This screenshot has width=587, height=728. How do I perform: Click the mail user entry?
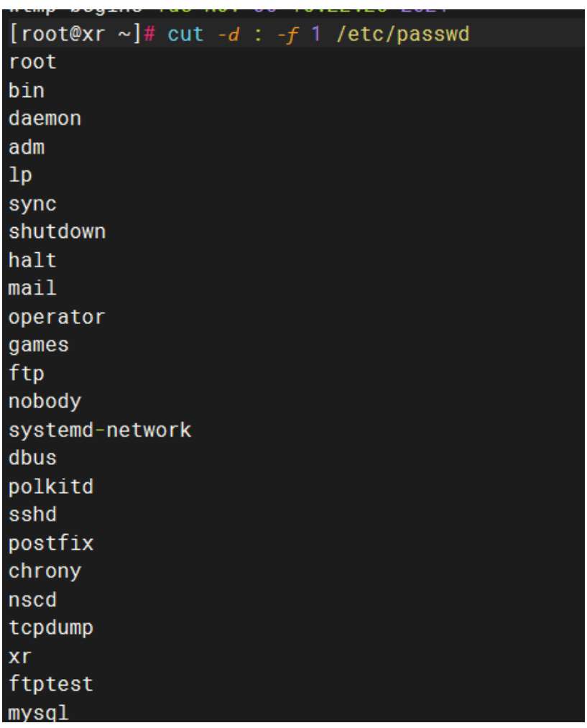pyautogui.click(x=32, y=288)
